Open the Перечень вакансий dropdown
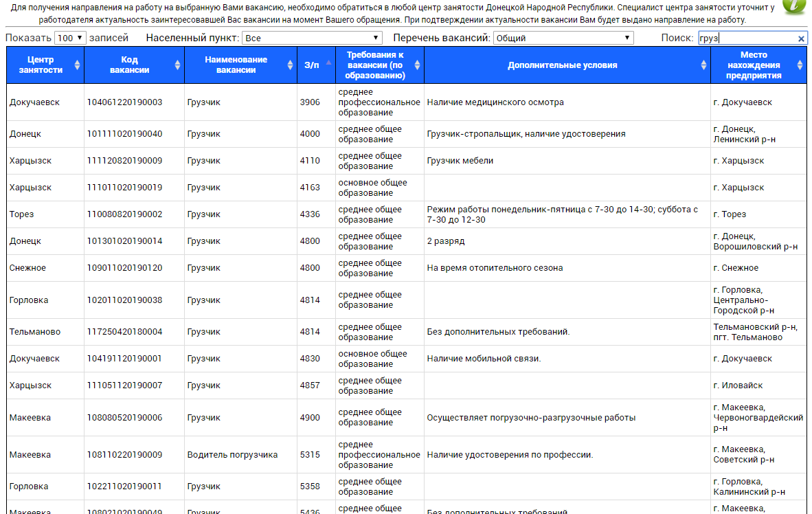The width and height of the screenshot is (812, 514). pyautogui.click(x=563, y=38)
